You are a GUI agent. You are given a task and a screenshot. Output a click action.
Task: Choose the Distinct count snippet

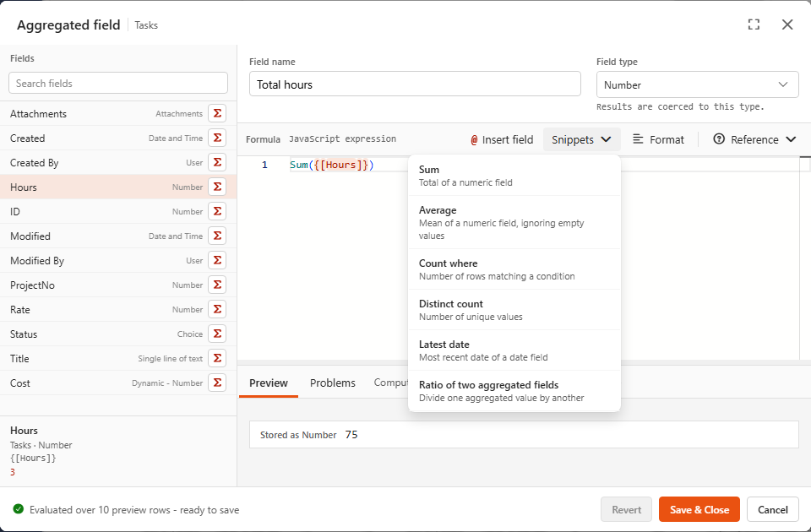coord(514,310)
